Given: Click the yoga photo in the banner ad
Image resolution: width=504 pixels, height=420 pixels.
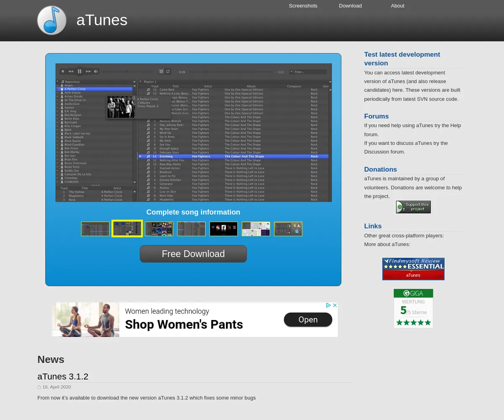Looking at the screenshot, I should click(86, 320).
